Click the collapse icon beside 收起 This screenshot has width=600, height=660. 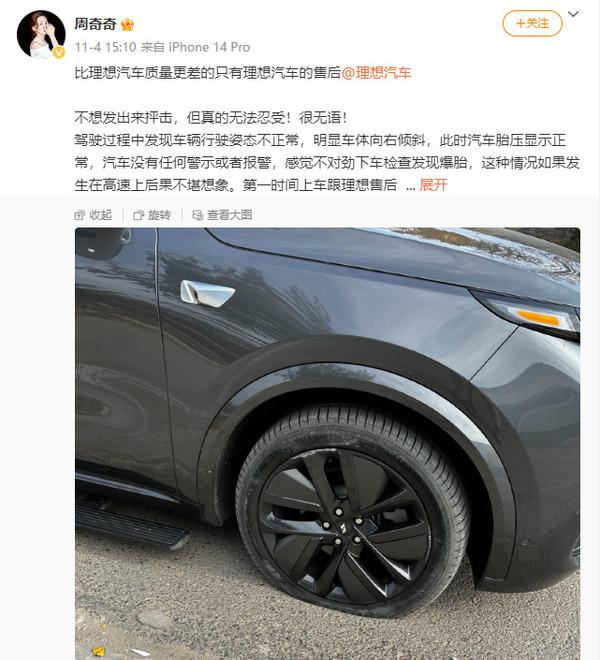click(x=79, y=215)
